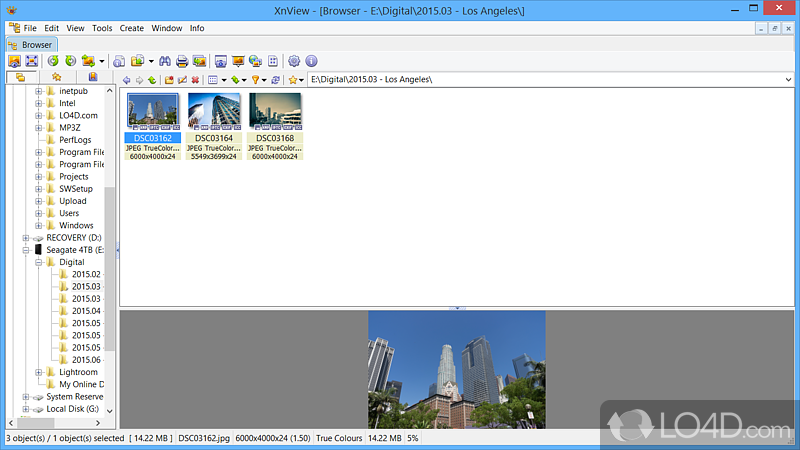
Task: Open the sort order dropdown arrow
Action: coord(244,80)
